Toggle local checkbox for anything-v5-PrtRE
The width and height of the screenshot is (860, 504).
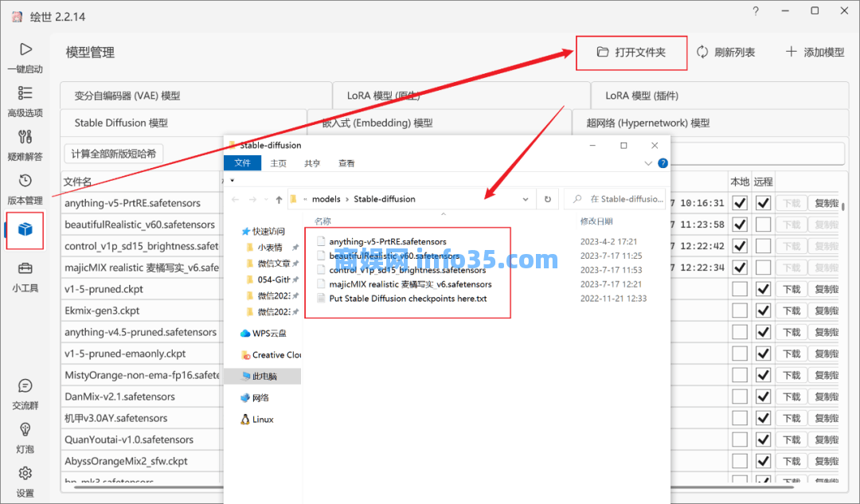tap(740, 203)
